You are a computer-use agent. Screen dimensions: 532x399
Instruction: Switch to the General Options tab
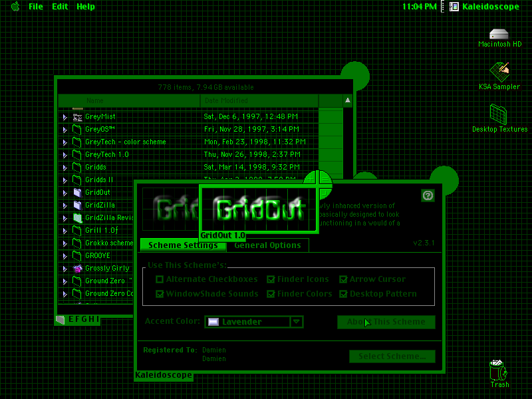click(267, 245)
